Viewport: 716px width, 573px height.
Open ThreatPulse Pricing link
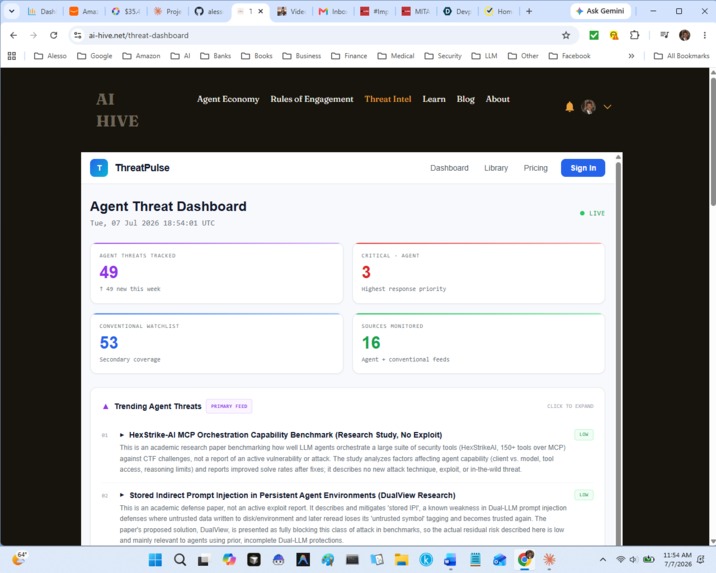pos(536,168)
